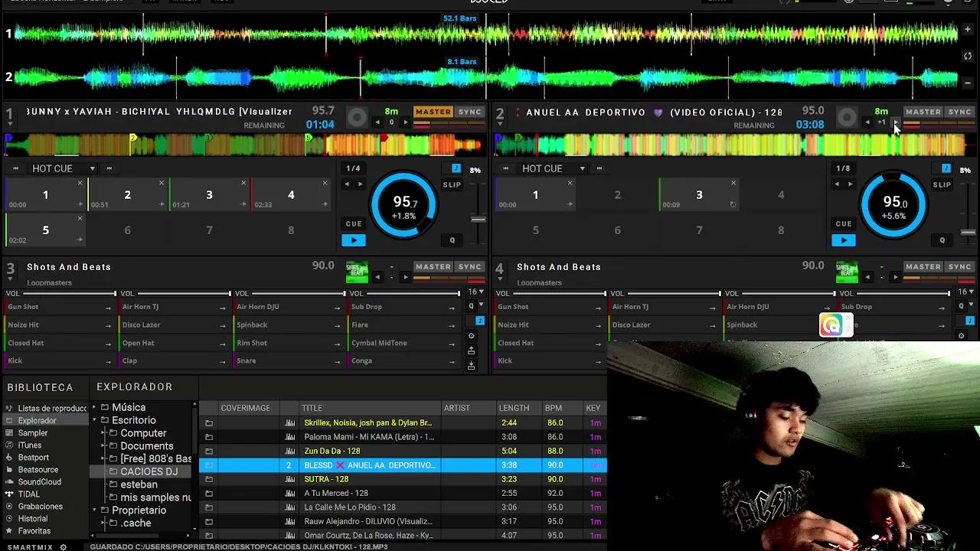Collapse the Proprietario folder
The width and height of the screenshot is (980, 551).
click(95, 510)
